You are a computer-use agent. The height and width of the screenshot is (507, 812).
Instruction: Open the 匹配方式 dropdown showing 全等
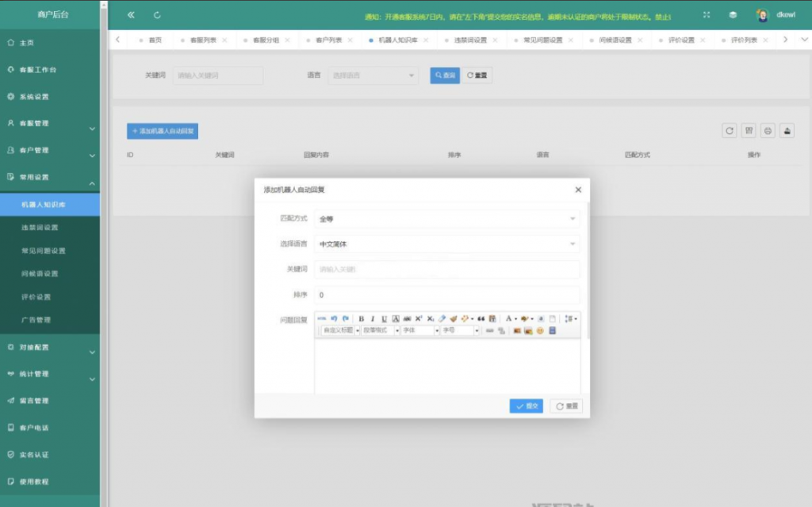pos(447,219)
